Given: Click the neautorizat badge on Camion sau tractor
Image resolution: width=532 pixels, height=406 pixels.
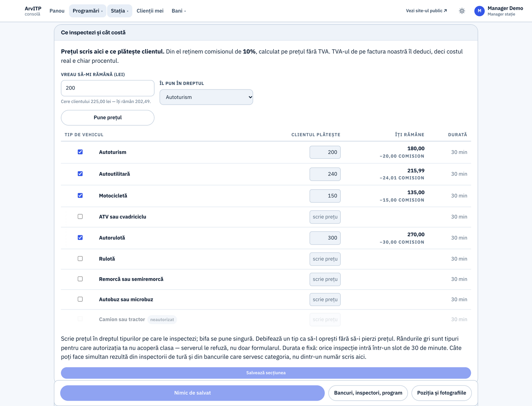Looking at the screenshot, I should click(162, 320).
